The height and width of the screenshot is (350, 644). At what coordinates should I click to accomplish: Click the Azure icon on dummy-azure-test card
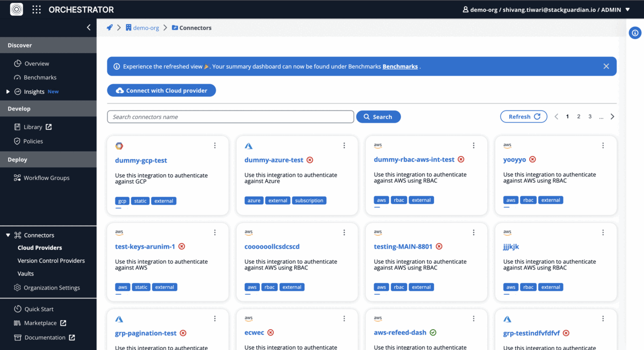pos(248,145)
